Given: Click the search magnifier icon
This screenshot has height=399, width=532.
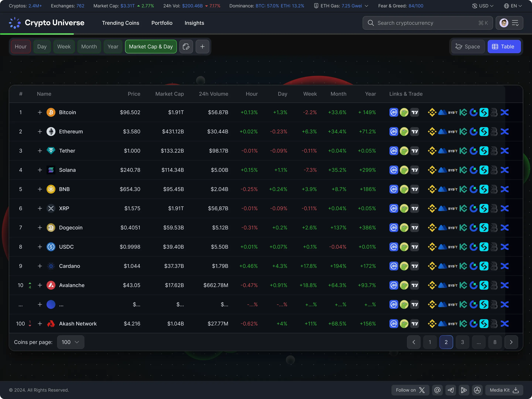Looking at the screenshot, I should (371, 23).
